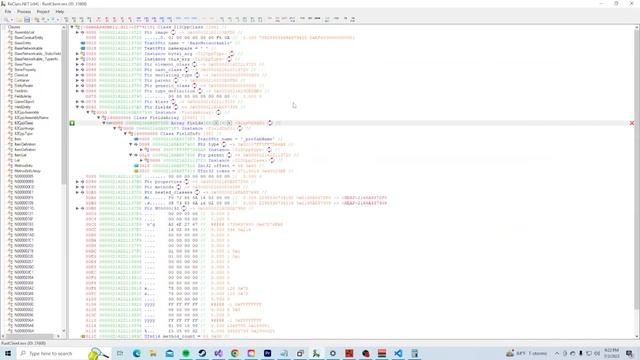Select AssemblyList in class list
Screen dimensions: 640x360
(24, 32)
